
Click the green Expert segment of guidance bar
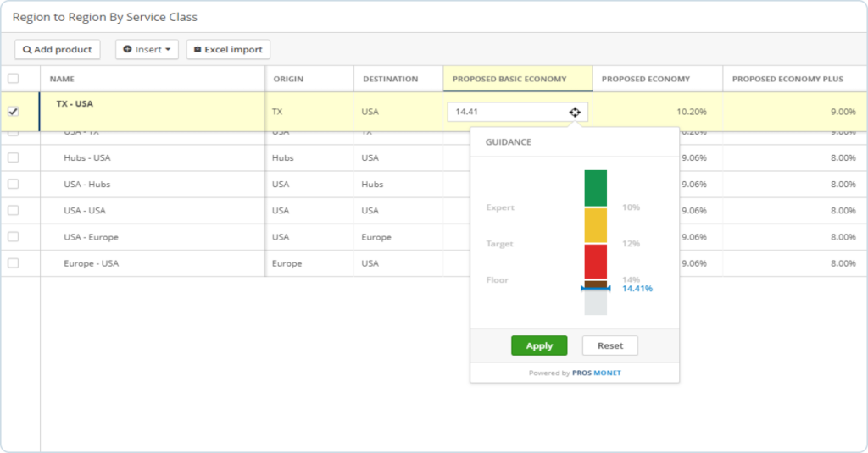(x=595, y=188)
